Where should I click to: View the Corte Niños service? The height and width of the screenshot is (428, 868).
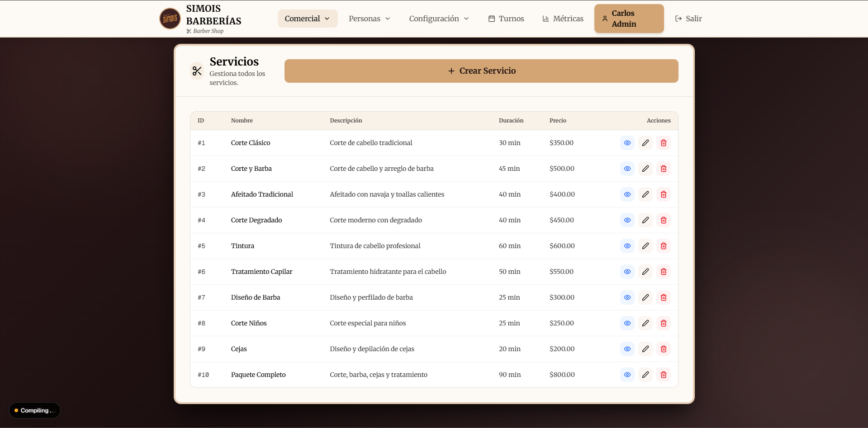tap(627, 323)
